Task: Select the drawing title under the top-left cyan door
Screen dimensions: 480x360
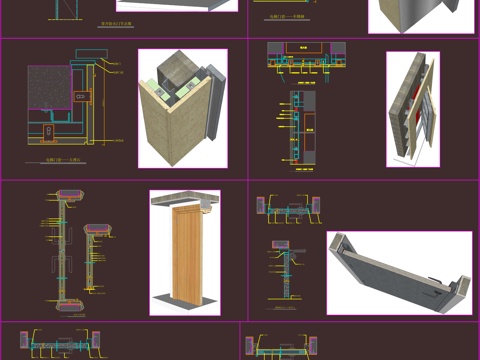Action: (116, 24)
